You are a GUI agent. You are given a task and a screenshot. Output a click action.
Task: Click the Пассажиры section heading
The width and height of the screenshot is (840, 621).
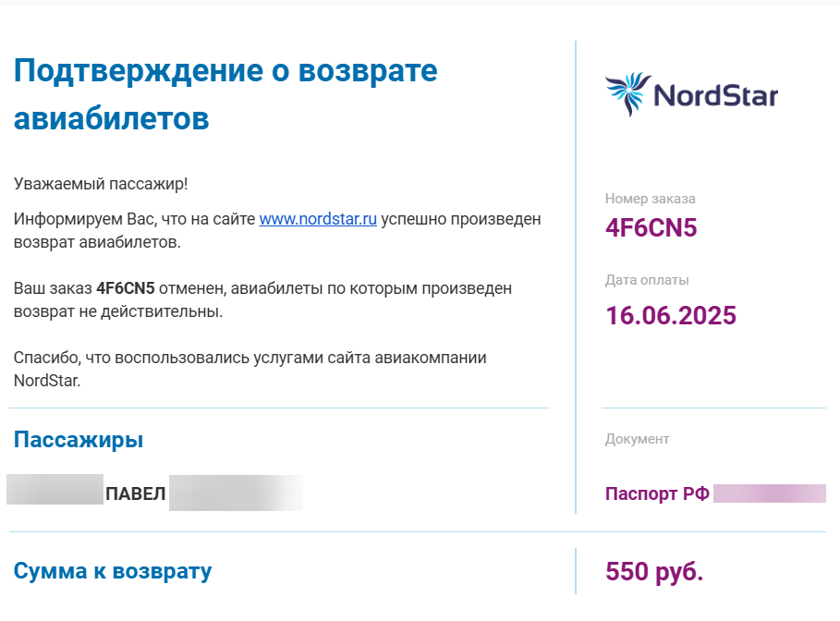(x=79, y=439)
